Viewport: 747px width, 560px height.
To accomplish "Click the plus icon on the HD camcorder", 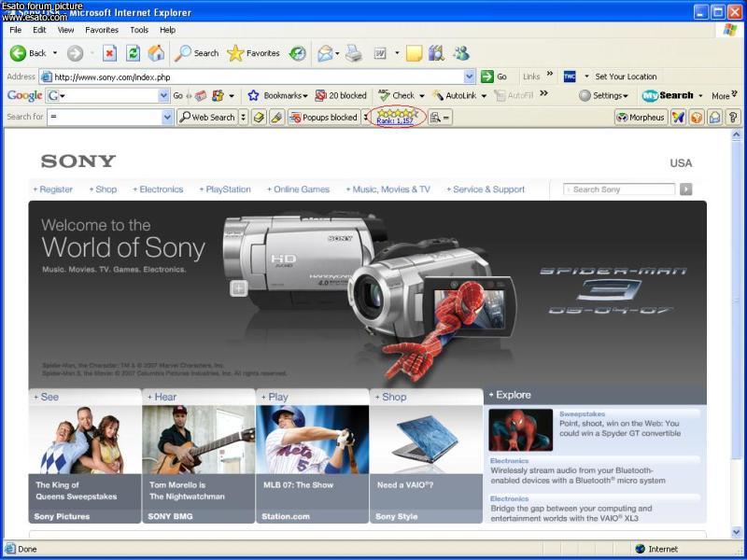I will 239,288.
